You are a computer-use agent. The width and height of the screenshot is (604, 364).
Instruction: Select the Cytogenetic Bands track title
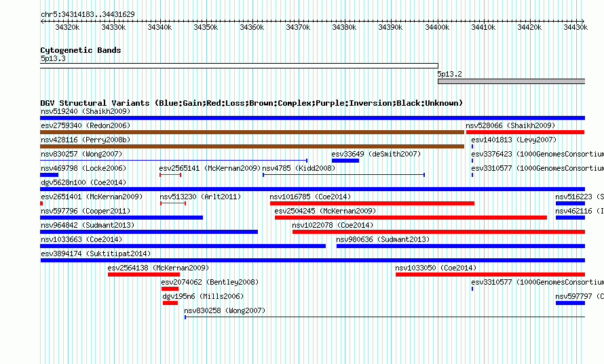(x=81, y=50)
